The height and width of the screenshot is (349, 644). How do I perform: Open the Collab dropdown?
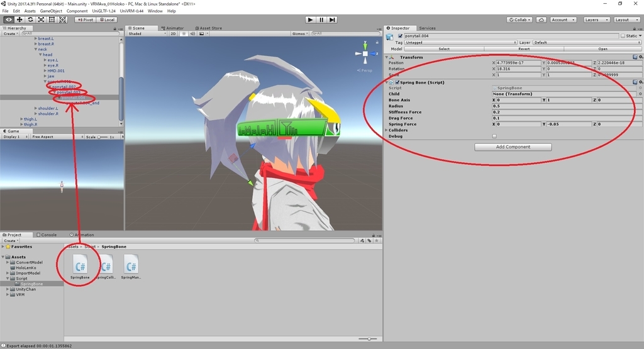(519, 19)
